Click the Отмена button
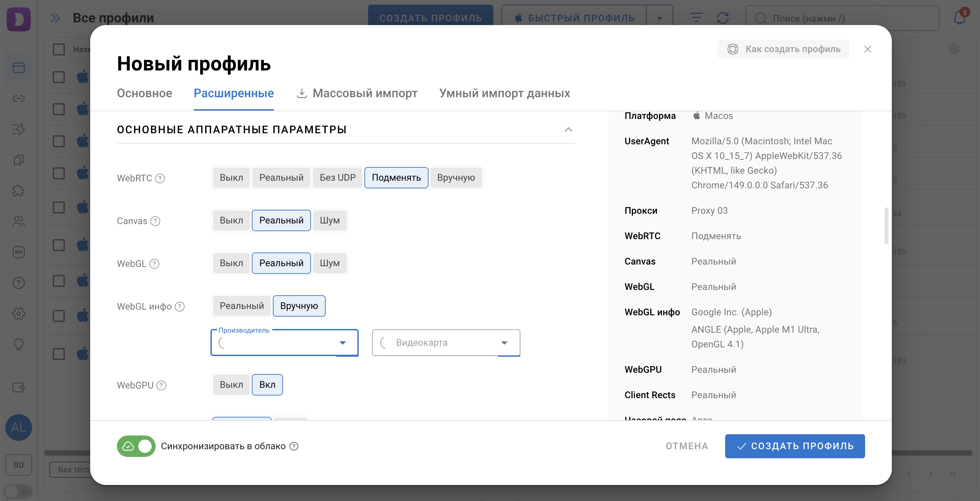The height and width of the screenshot is (501, 980). [x=687, y=446]
